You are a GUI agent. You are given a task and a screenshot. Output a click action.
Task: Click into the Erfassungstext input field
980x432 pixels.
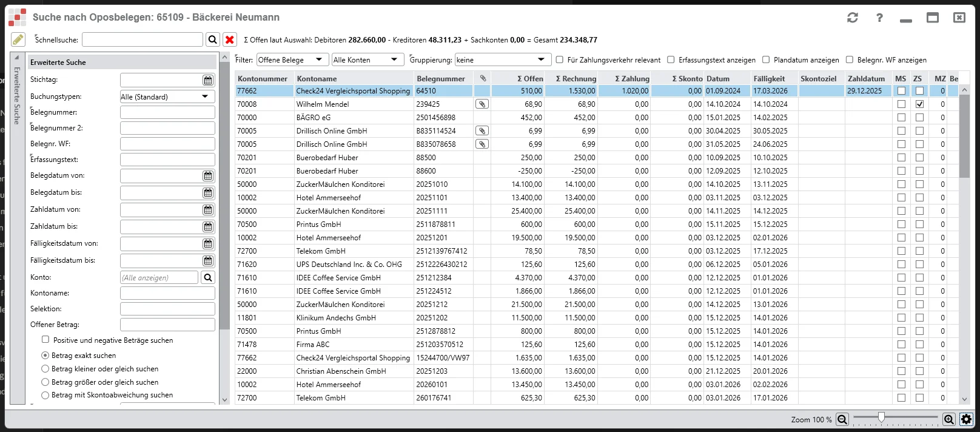[167, 160]
